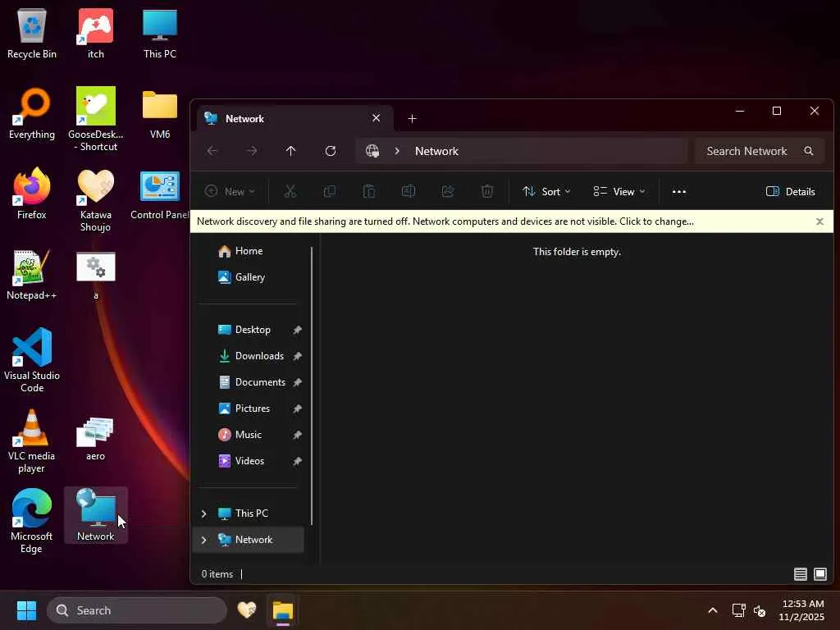Open Videos quick access folder
Screen dimensions: 840x630
coord(248,461)
